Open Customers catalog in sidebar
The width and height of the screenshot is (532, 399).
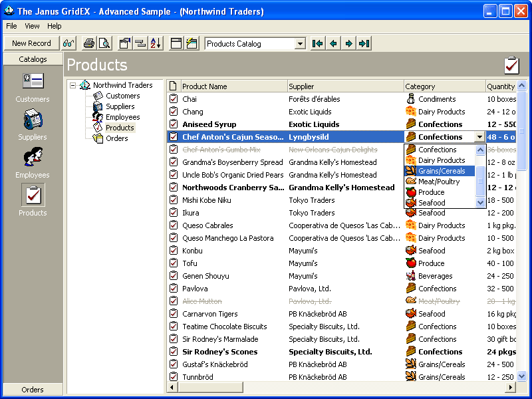tap(33, 82)
